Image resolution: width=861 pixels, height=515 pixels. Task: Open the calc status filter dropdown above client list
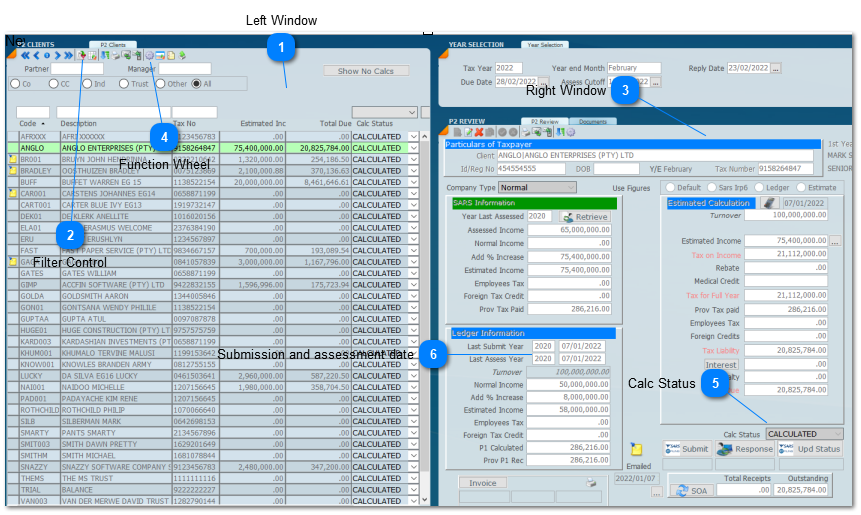click(x=384, y=113)
